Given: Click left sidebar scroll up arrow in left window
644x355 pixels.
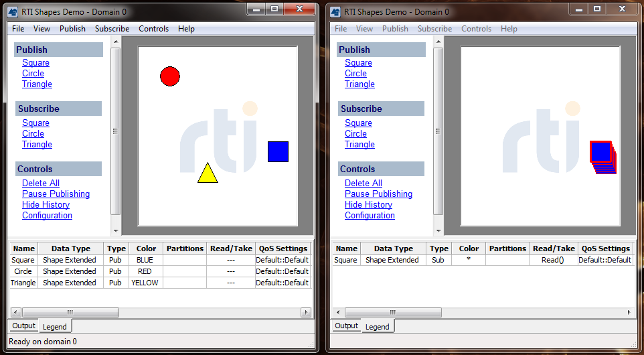Looking at the screenshot, I should click(115, 42).
